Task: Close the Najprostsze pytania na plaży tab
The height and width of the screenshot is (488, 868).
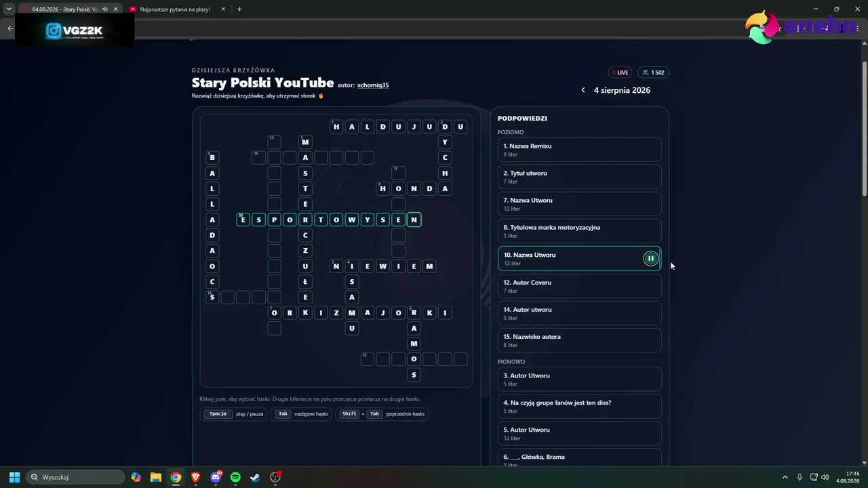Action: (222, 9)
